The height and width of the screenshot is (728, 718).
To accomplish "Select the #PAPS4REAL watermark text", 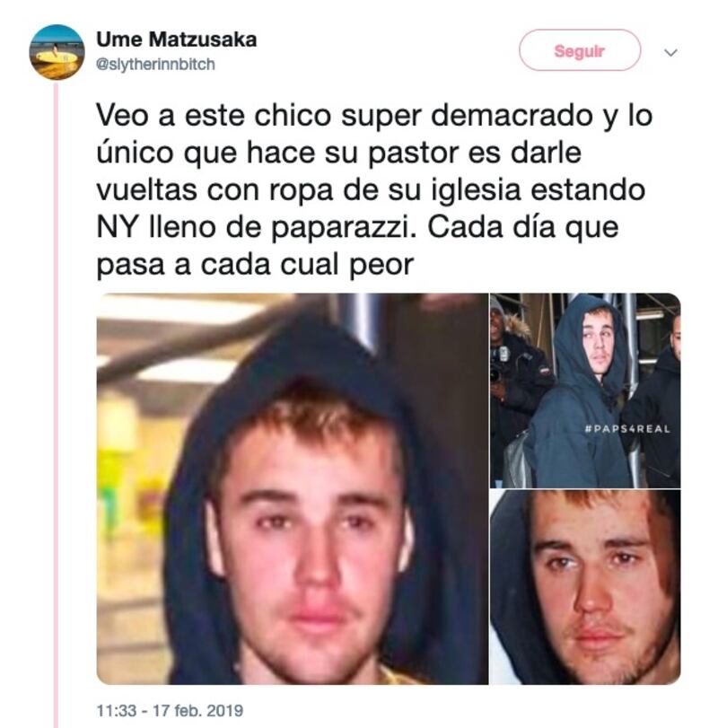I will [627, 429].
